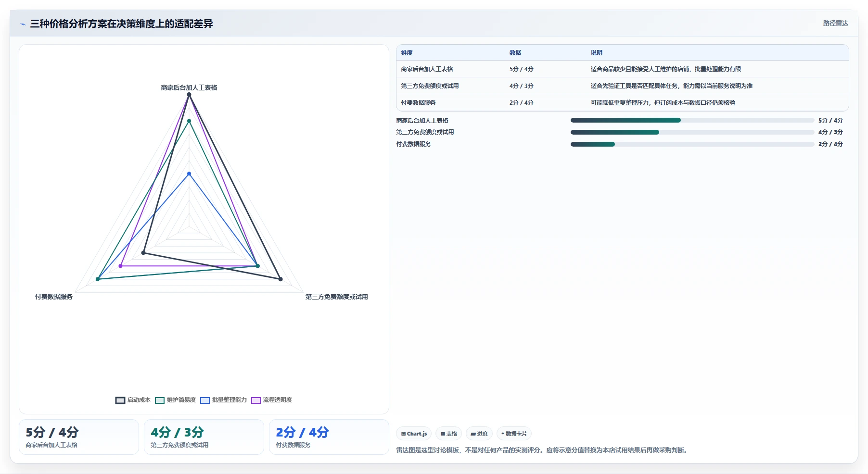Click 付费数据服务 label in progress list
868x474 pixels.
point(414,144)
